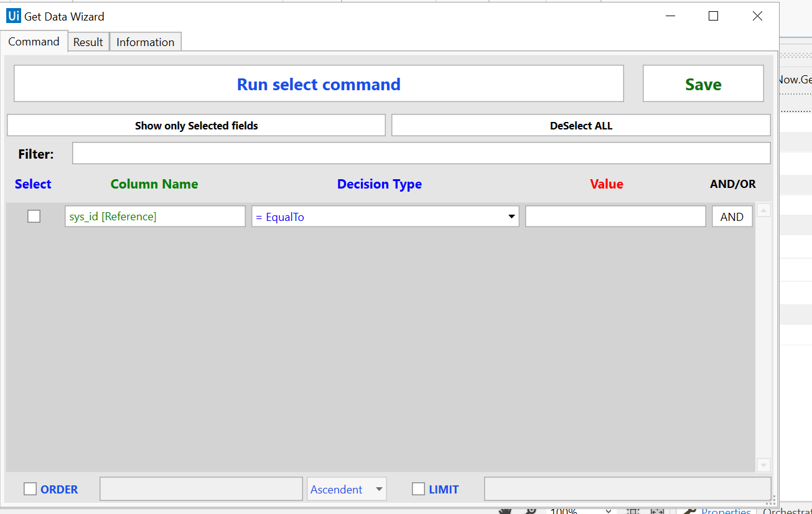Viewport: 812px width, 514px height.
Task: Click the UiPath logo in title bar
Action: tap(13, 16)
